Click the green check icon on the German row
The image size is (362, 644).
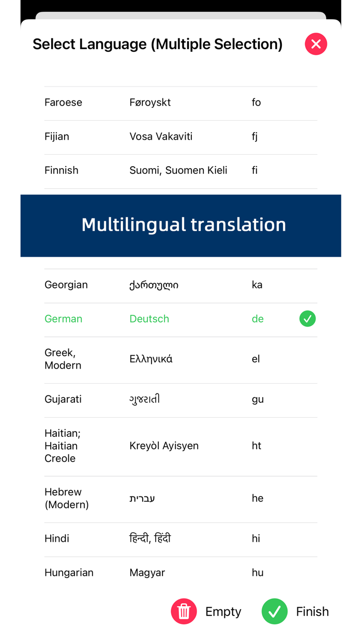coord(308,319)
